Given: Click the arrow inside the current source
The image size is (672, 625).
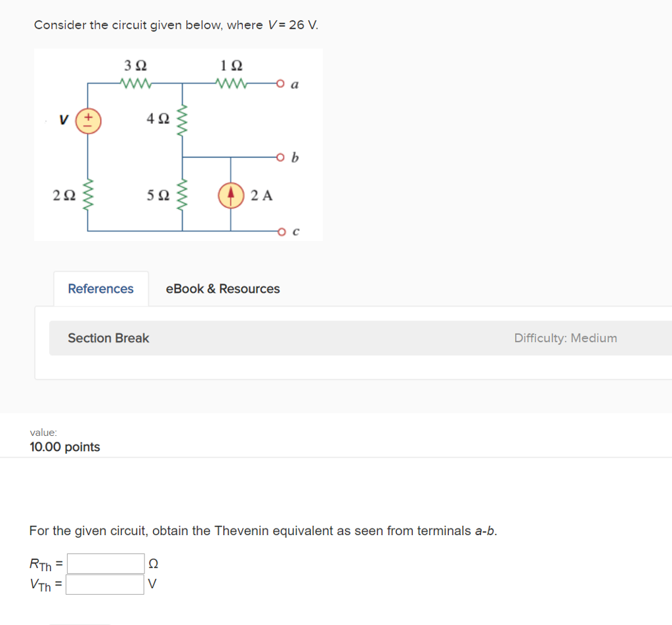Looking at the screenshot, I should pyautogui.click(x=230, y=195).
